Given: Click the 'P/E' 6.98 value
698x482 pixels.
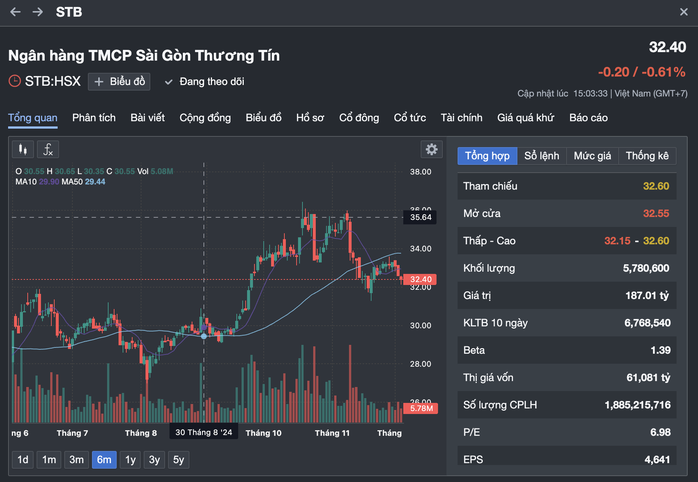Looking at the screenshot, I should pos(660,433).
